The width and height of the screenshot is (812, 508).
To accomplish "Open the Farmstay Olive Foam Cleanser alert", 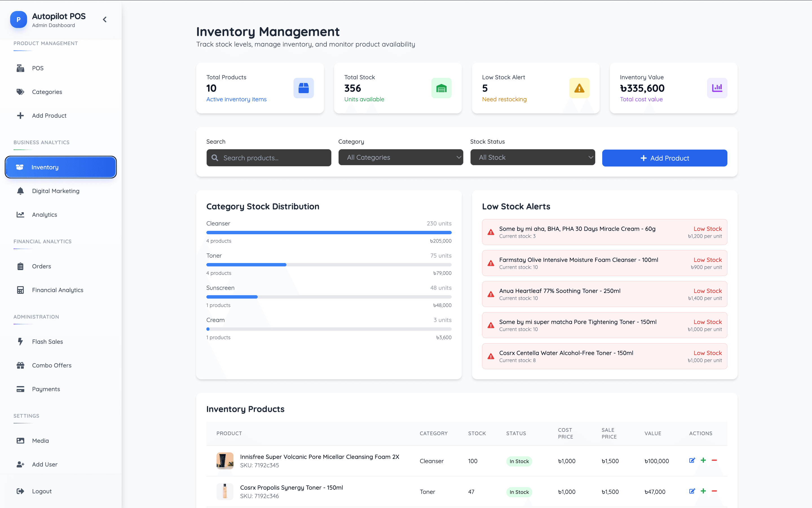I will pos(605,263).
